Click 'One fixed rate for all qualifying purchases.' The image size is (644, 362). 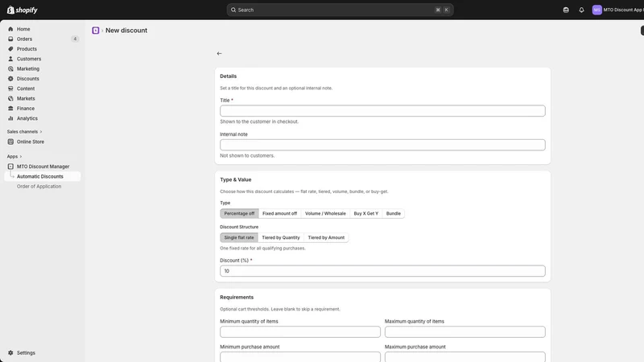coord(262,249)
